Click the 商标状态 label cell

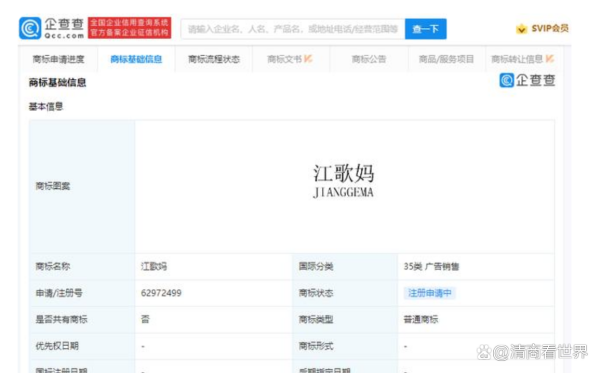click(345, 293)
